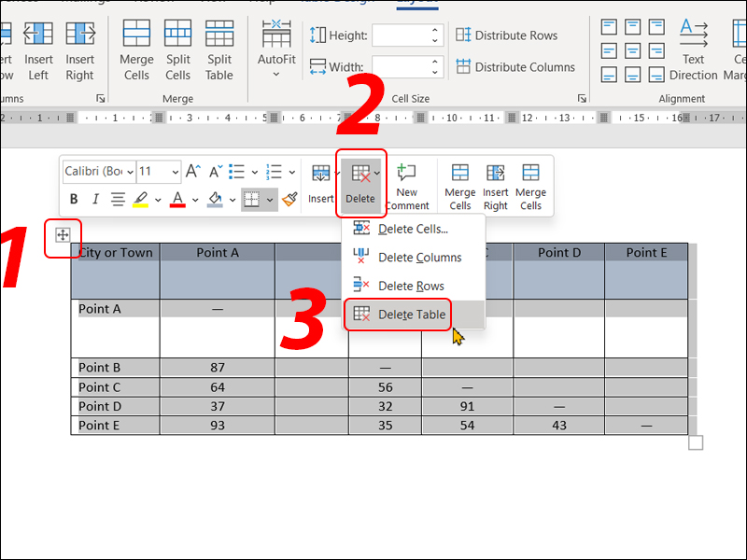747x560 pixels.
Task: Toggle bold formatting in mini toolbar
Action: pyautogui.click(x=74, y=199)
